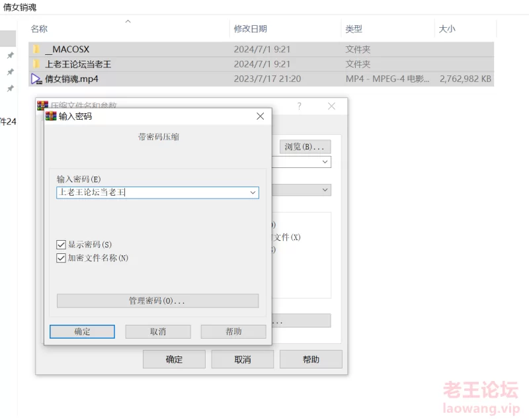Select the 倩女销魂.mp4 file name

pos(71,79)
